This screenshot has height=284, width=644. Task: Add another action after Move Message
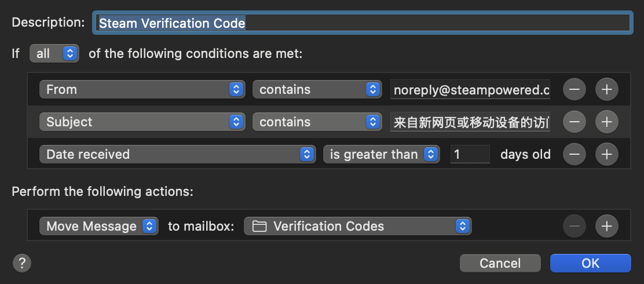[x=606, y=226]
